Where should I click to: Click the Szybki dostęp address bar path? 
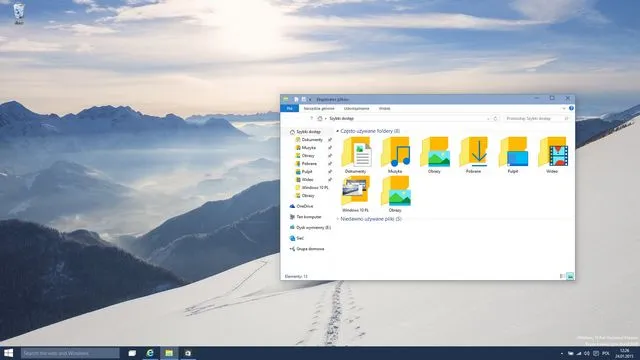342,118
